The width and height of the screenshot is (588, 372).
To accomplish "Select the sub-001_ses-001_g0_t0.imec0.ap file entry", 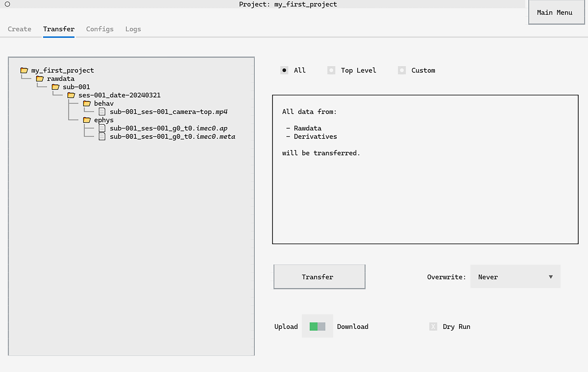I will 168,128.
